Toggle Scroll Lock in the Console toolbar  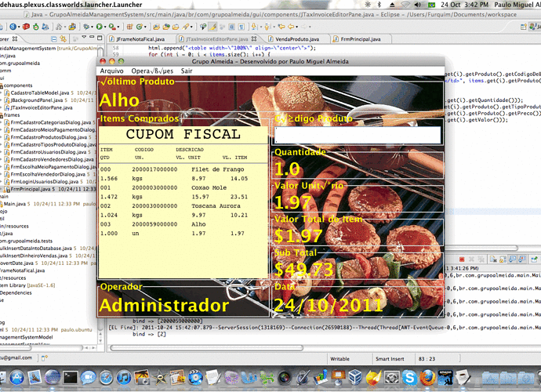tap(503, 260)
